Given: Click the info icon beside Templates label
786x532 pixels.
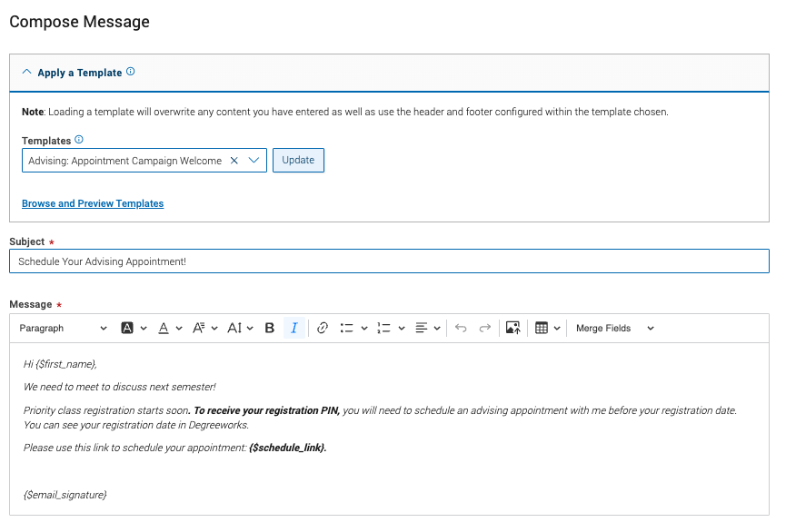Looking at the screenshot, I should pyautogui.click(x=79, y=140).
